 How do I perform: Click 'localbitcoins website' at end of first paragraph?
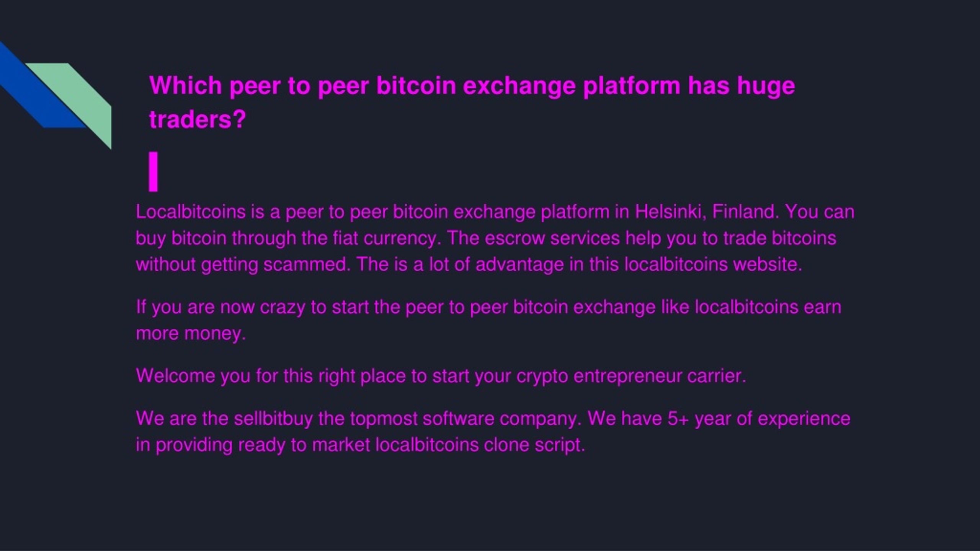pyautogui.click(x=713, y=264)
